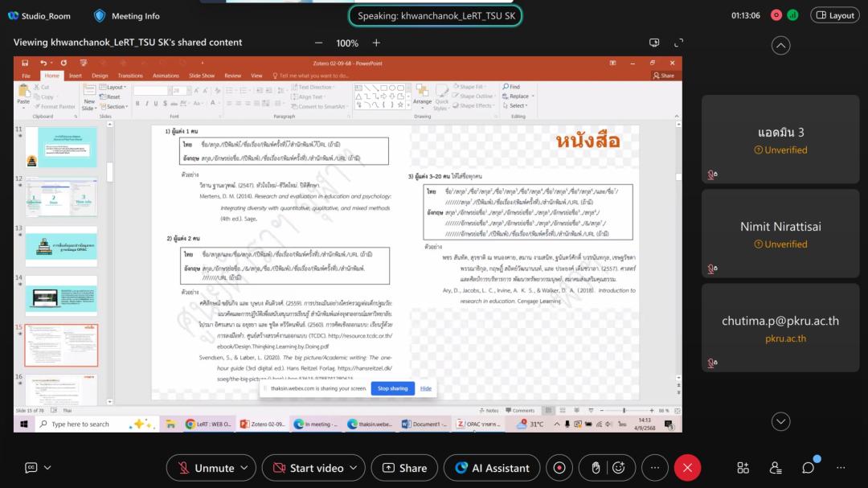Raise hand in meeting

coord(596,468)
